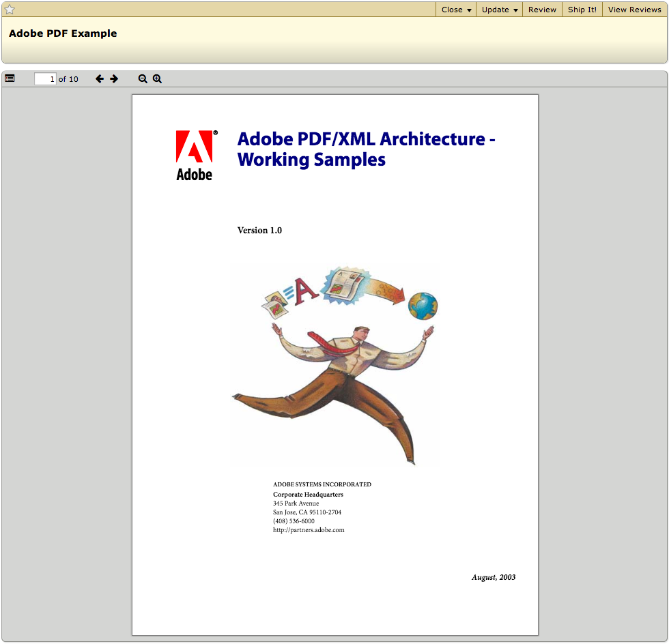Image resolution: width=669 pixels, height=644 pixels.
Task: Click the 'of 10' page count
Action: pos(68,79)
